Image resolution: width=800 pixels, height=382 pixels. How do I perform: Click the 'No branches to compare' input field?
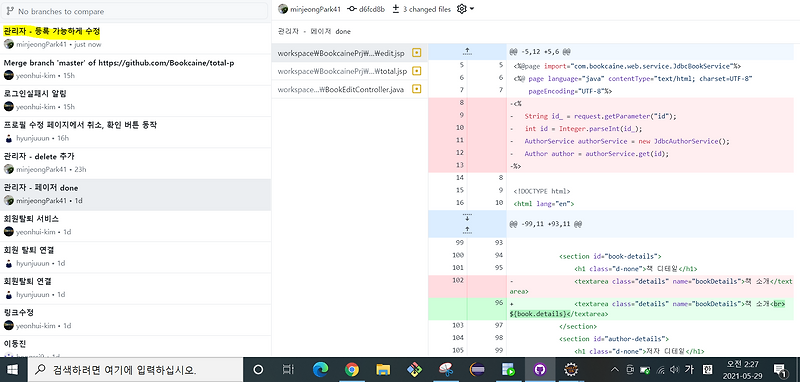pos(135,11)
